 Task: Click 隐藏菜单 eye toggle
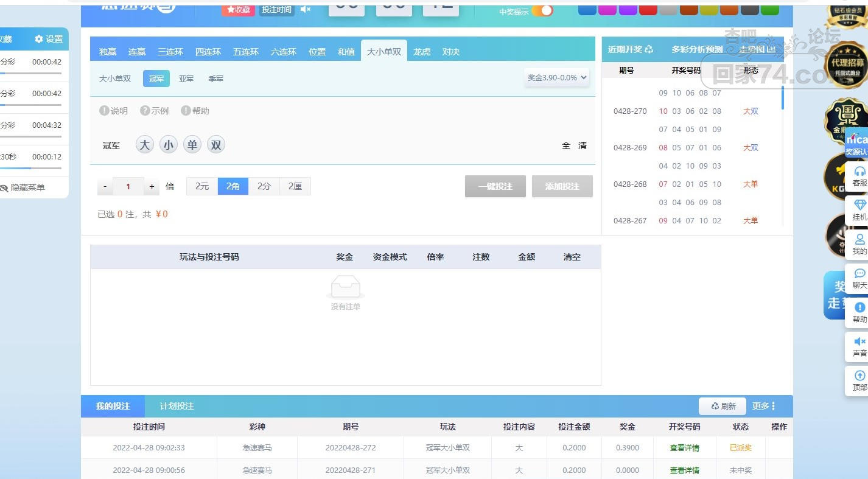tap(23, 187)
